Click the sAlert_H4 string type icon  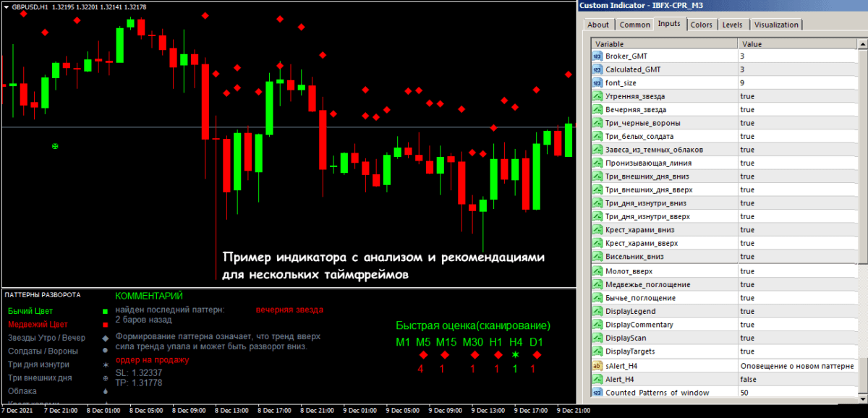[597, 366]
